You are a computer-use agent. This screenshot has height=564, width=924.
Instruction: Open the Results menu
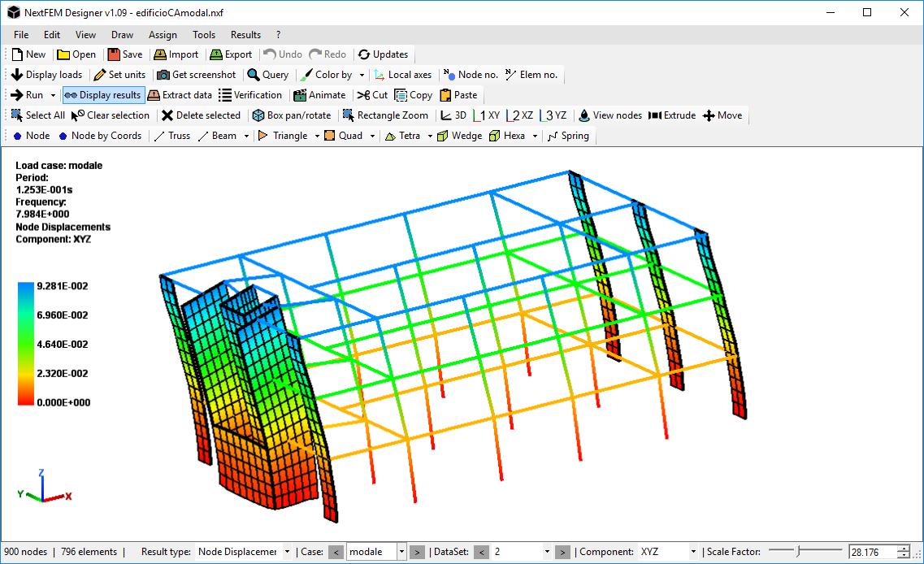pyautogui.click(x=245, y=35)
